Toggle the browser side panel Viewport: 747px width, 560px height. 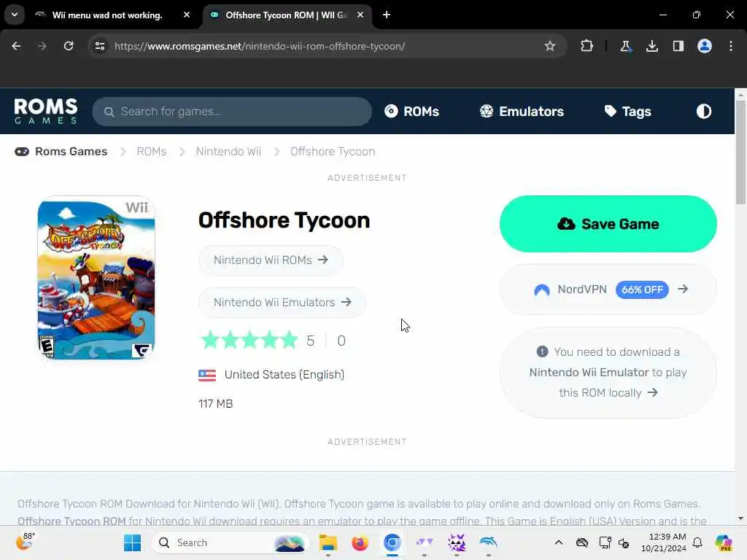click(x=678, y=46)
